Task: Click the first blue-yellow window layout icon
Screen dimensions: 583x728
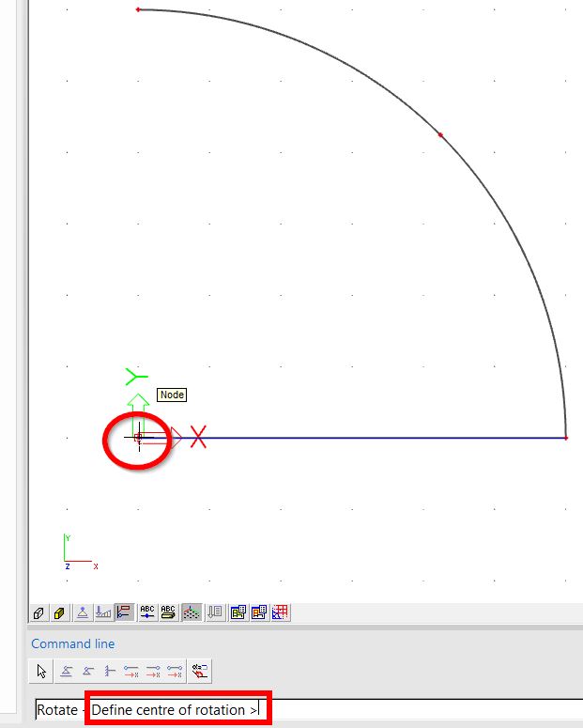Action: [238, 612]
